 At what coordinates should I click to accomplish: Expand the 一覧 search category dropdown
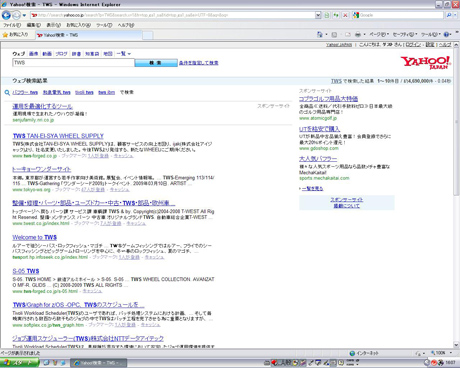(124, 54)
